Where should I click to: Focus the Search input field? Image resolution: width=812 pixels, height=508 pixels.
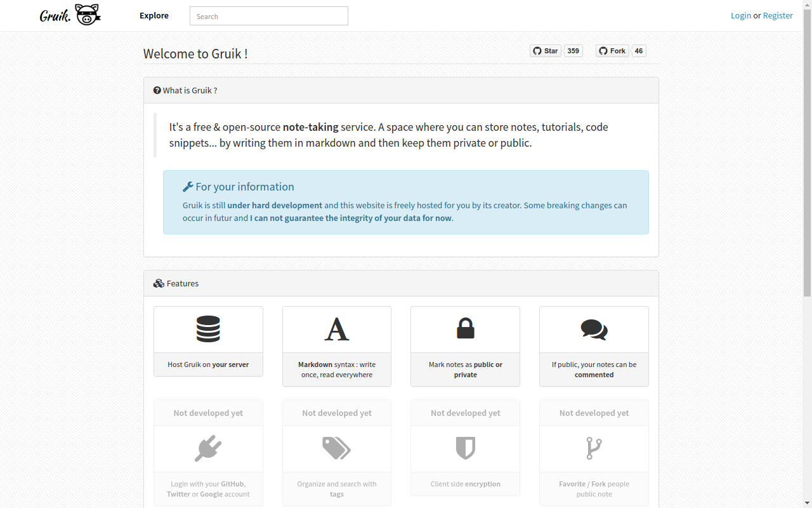(269, 16)
